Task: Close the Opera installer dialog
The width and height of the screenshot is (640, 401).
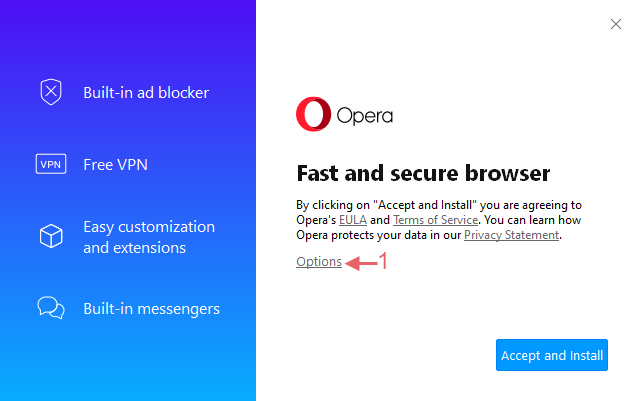Action: [616, 24]
